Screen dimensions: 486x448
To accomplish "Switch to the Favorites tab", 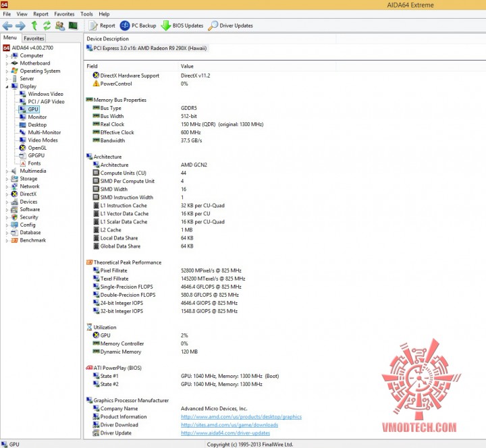I will tap(34, 38).
